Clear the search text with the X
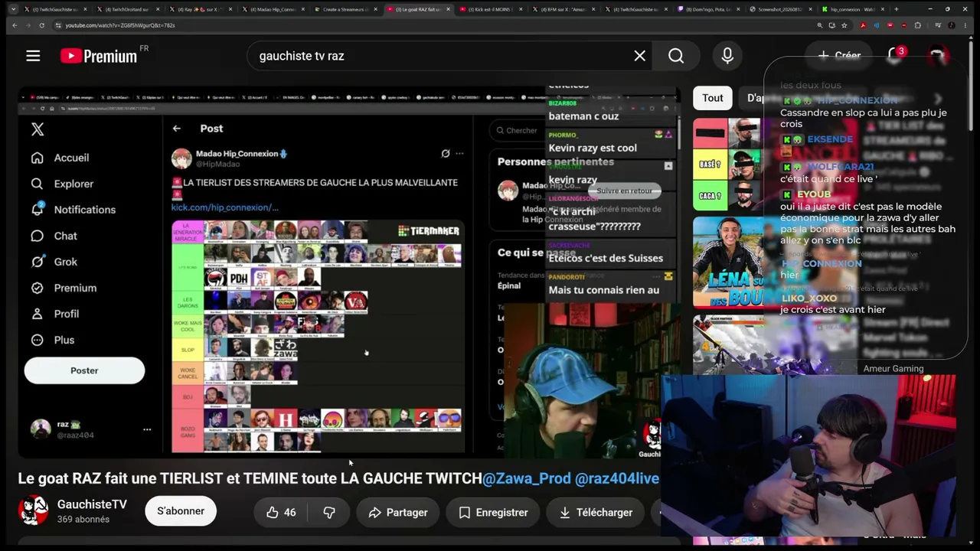The image size is (980, 551). pos(640,56)
